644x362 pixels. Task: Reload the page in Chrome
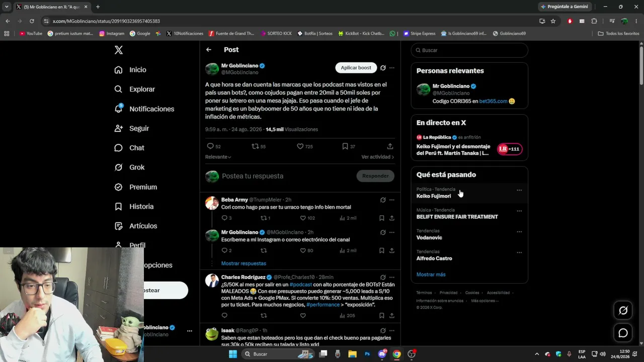(x=32, y=21)
